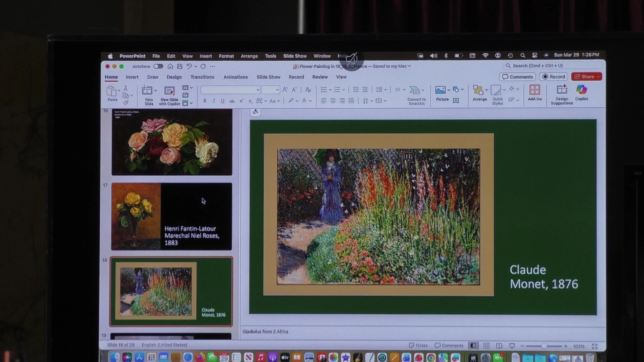The image size is (644, 362).
Task: Launch Copilot from the ribbon
Action: coord(581,90)
